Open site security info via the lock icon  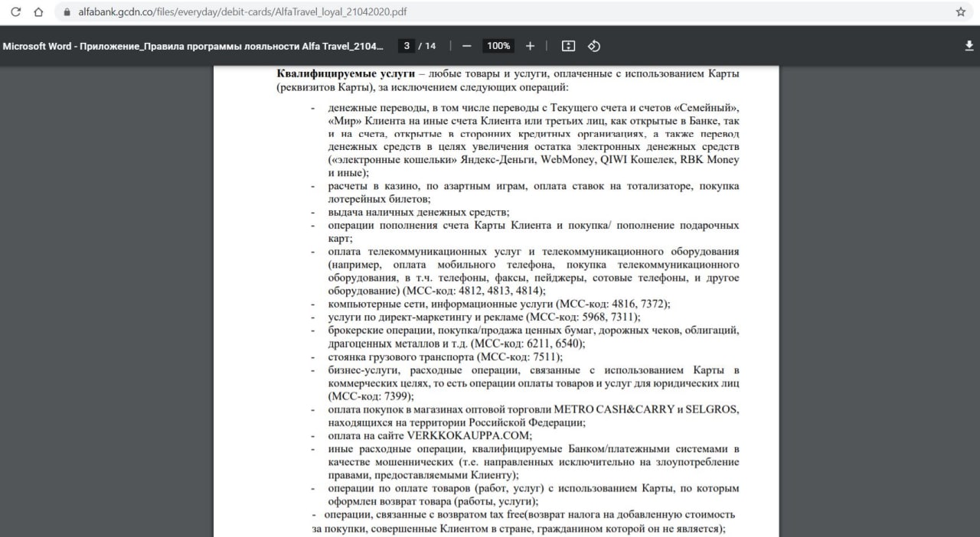click(x=67, y=12)
